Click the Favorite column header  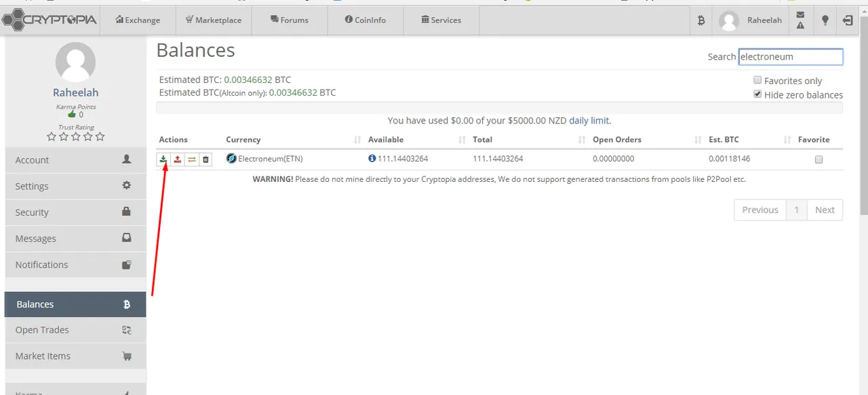tap(814, 140)
